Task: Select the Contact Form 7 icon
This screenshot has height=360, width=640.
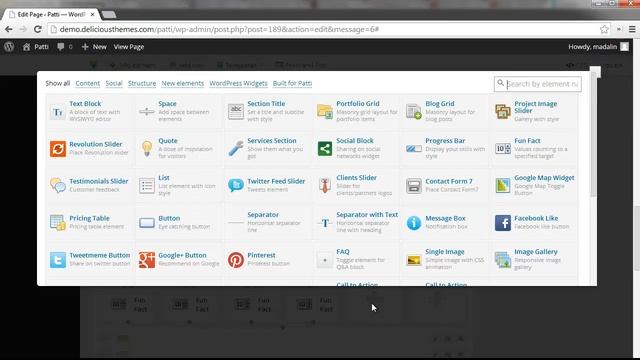Action: (413, 186)
